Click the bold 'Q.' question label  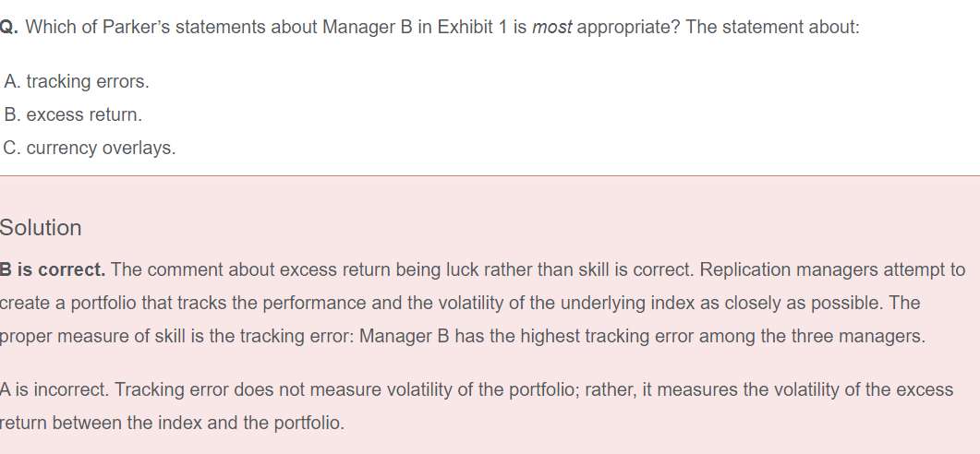pos(9,27)
